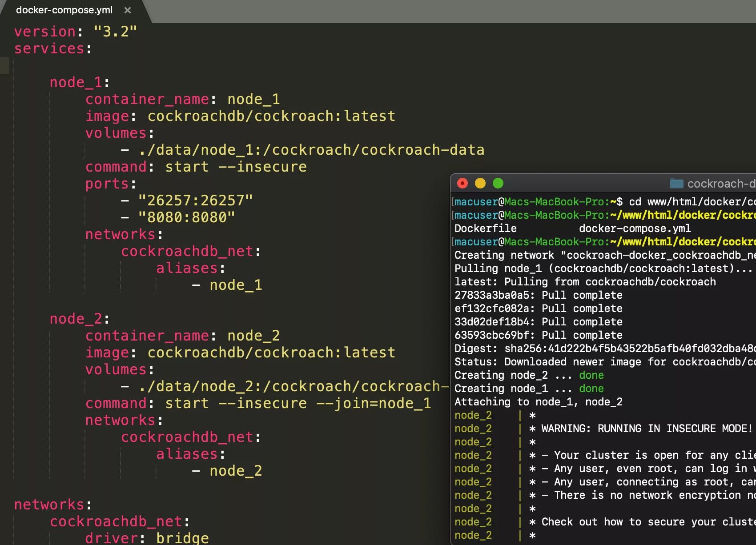Viewport: 756px width, 545px height.
Task: Click the ports key in the editor
Action: pos(107,184)
